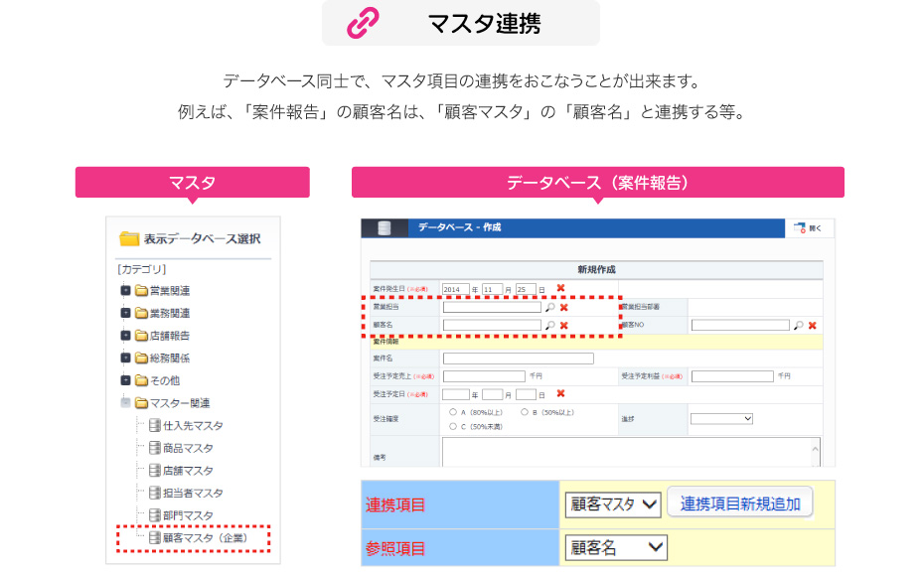This screenshot has height=576, width=924.
Task: Expand the 営業関連 folder in tree
Action: click(125, 291)
